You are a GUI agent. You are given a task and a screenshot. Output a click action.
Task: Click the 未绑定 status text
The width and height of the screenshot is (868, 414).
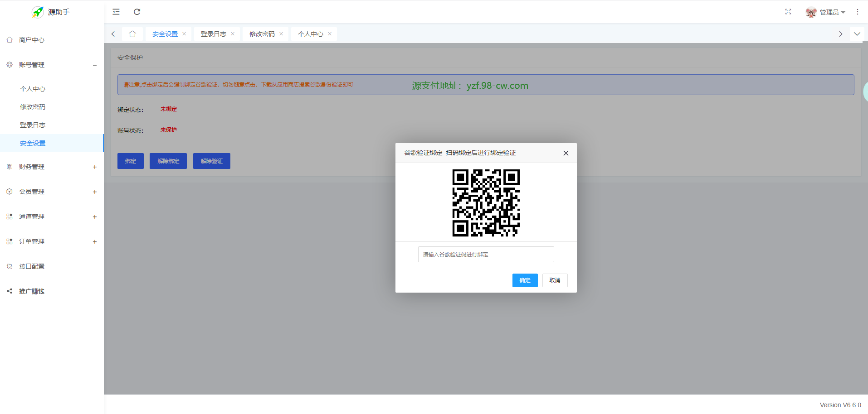(x=169, y=109)
